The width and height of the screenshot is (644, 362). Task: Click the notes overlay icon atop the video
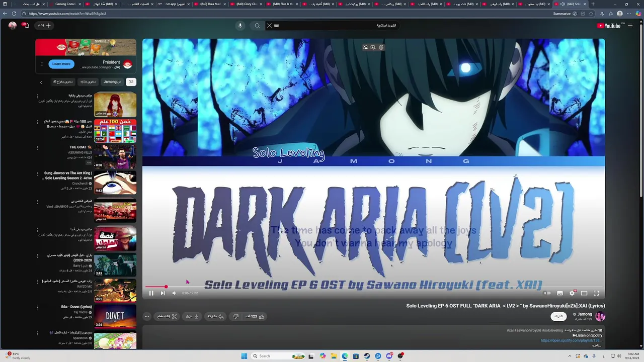tap(381, 47)
